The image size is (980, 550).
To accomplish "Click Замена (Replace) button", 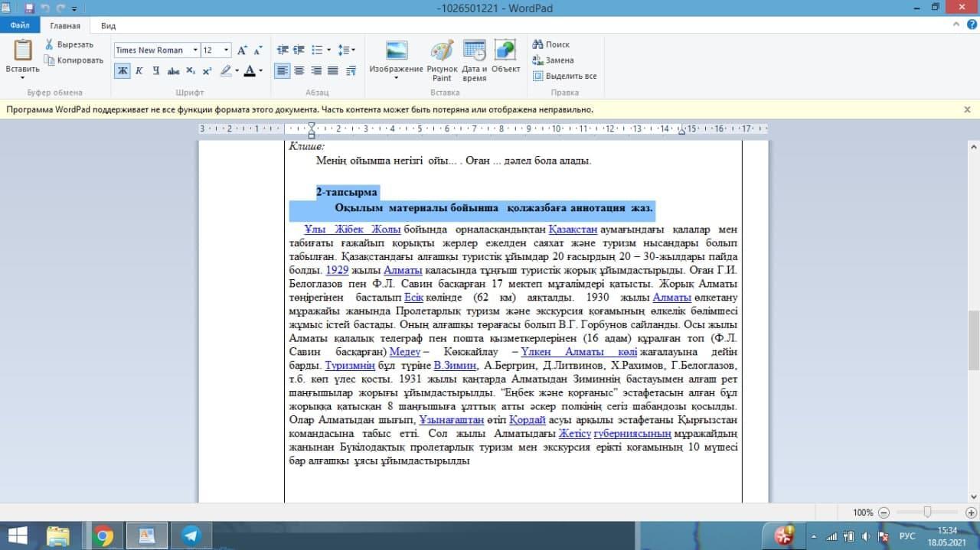I will (x=553, y=60).
